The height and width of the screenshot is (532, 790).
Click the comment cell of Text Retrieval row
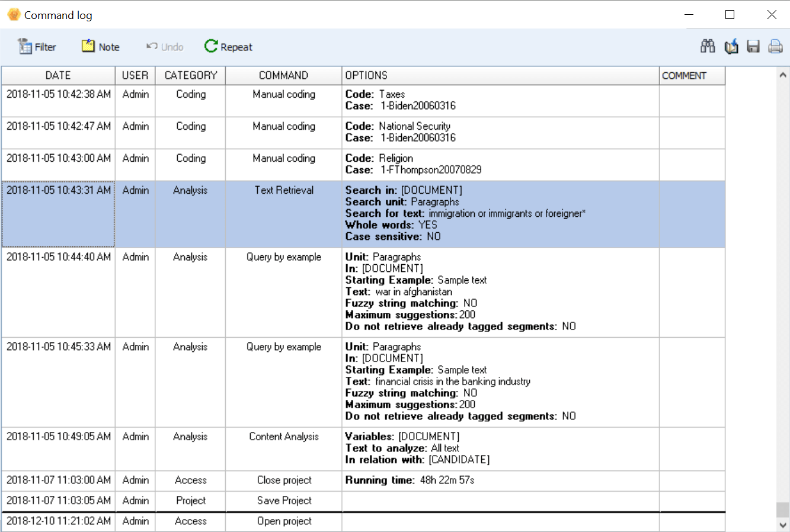tap(692, 214)
